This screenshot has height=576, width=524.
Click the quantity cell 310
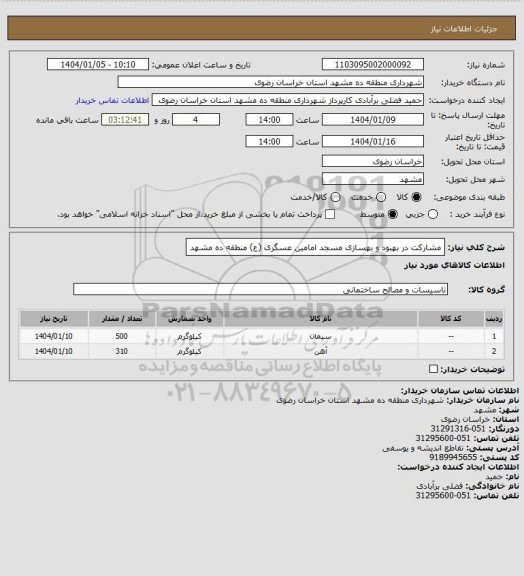122,352
